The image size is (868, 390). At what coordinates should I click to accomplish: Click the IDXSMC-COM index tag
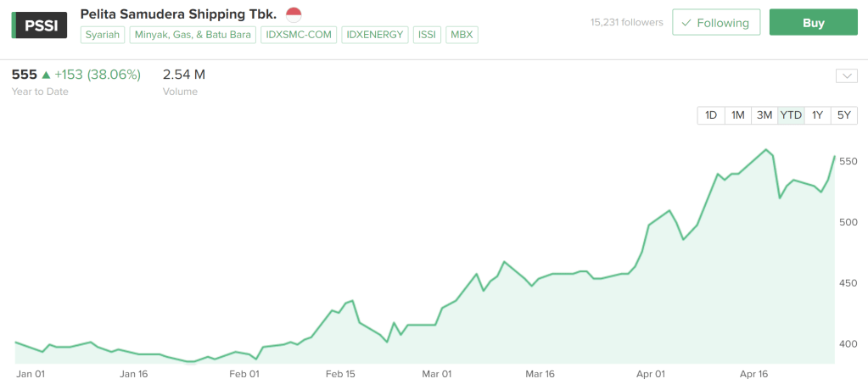(299, 35)
